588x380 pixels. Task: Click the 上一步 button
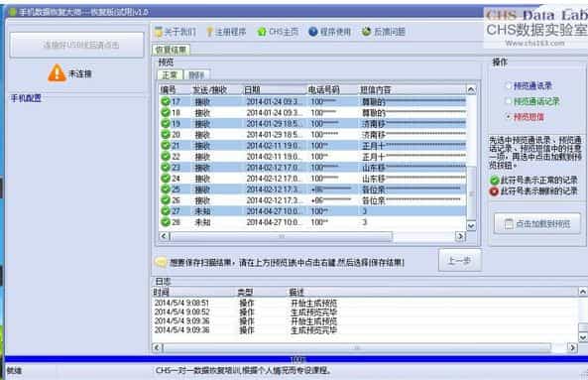[x=460, y=260]
